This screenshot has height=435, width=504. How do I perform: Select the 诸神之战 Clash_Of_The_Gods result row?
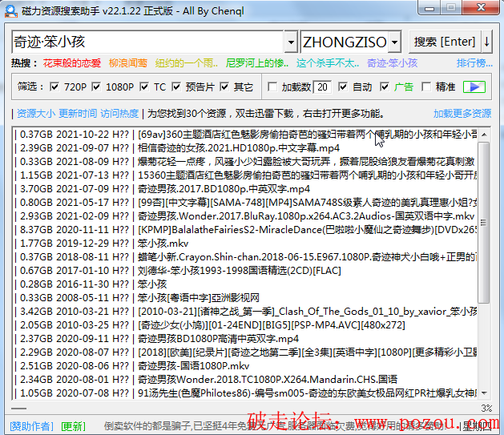(x=245, y=312)
